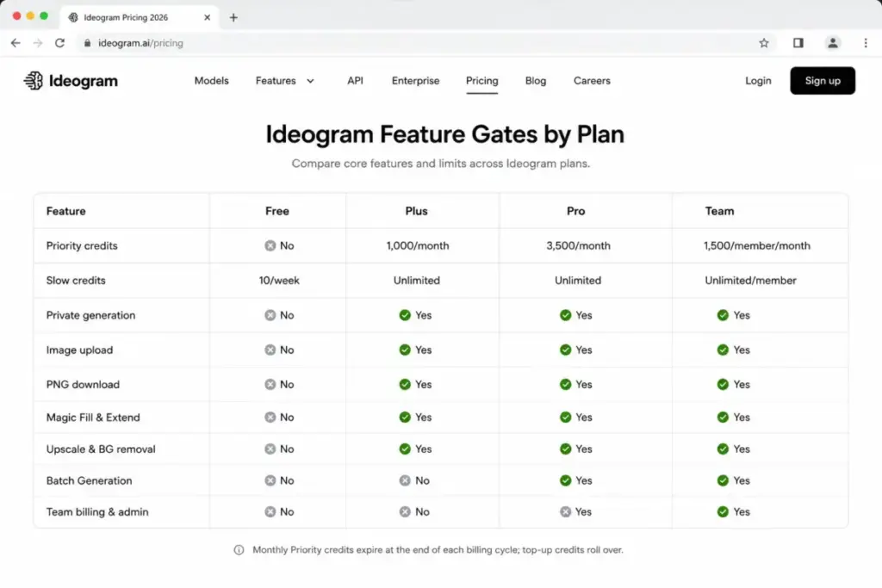Click the Unlimited cell in the Pro column
This screenshot has height=588, width=882.
point(578,280)
